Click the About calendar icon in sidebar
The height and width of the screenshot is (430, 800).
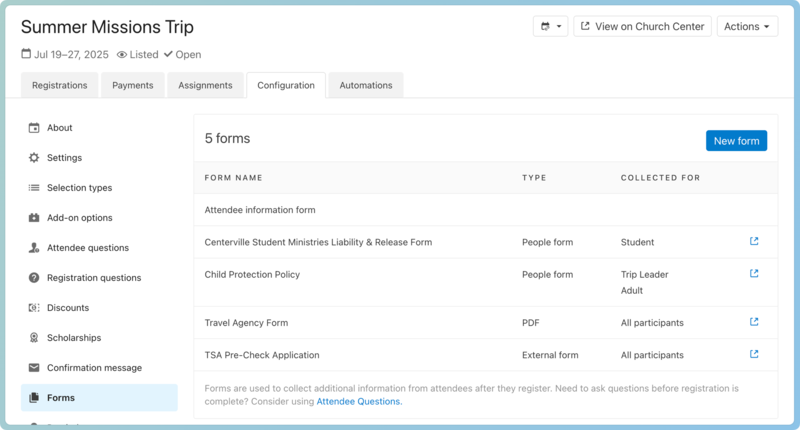coord(34,128)
